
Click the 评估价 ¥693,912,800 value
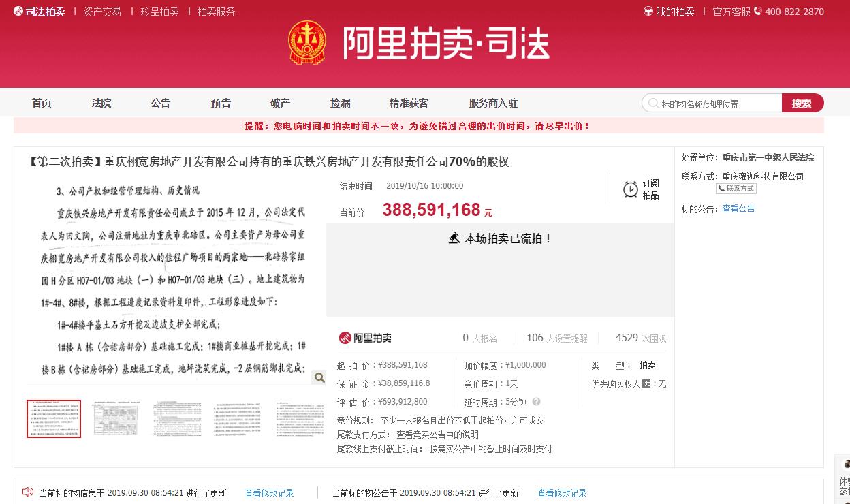(403, 402)
